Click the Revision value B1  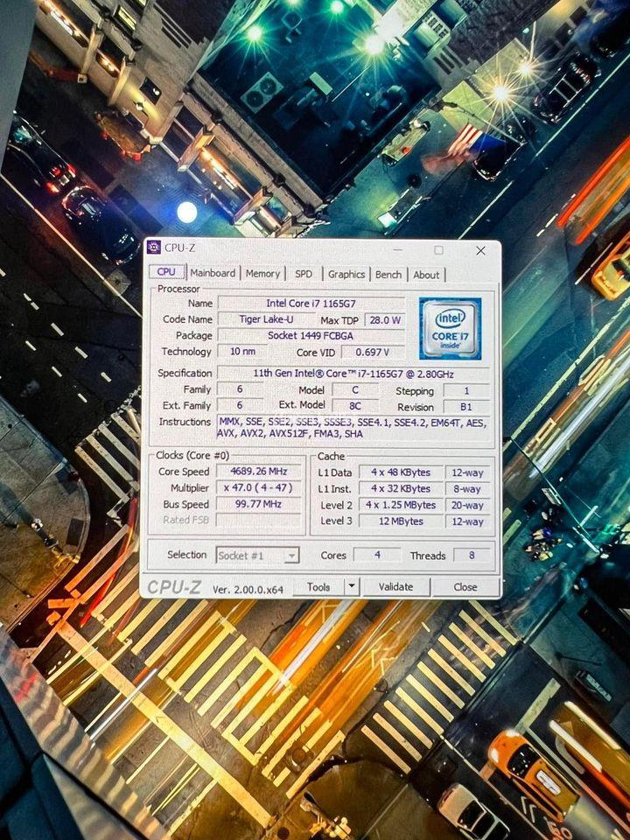point(466,407)
